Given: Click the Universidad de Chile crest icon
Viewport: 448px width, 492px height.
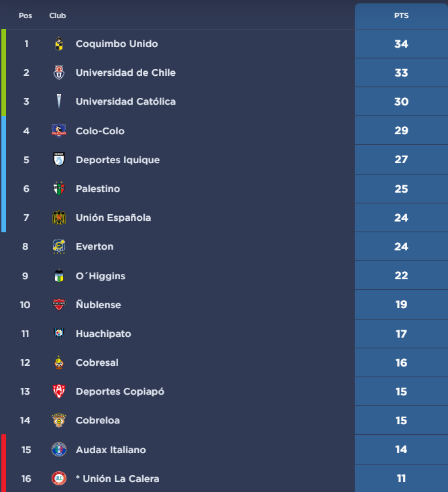Looking at the screenshot, I should click(59, 72).
